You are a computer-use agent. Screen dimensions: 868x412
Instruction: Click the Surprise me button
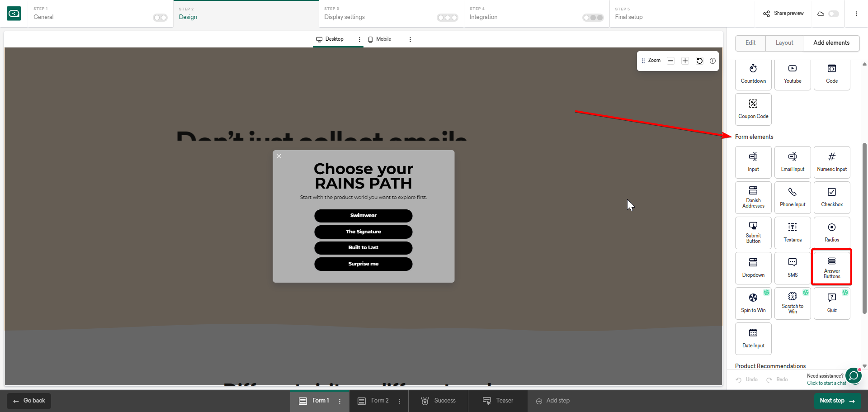pos(363,264)
